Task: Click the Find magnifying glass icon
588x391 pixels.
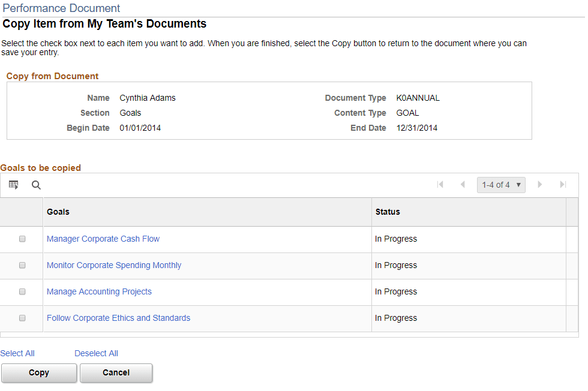Action: pos(36,185)
